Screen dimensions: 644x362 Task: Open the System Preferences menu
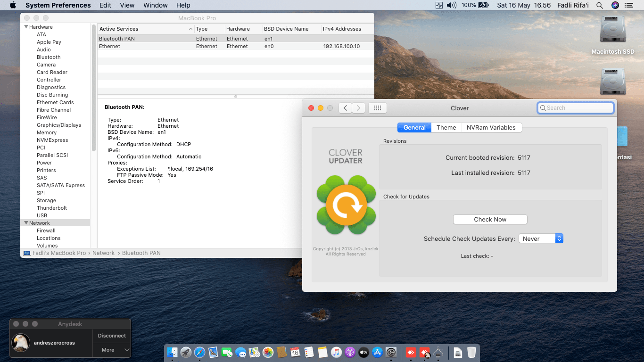tap(58, 5)
